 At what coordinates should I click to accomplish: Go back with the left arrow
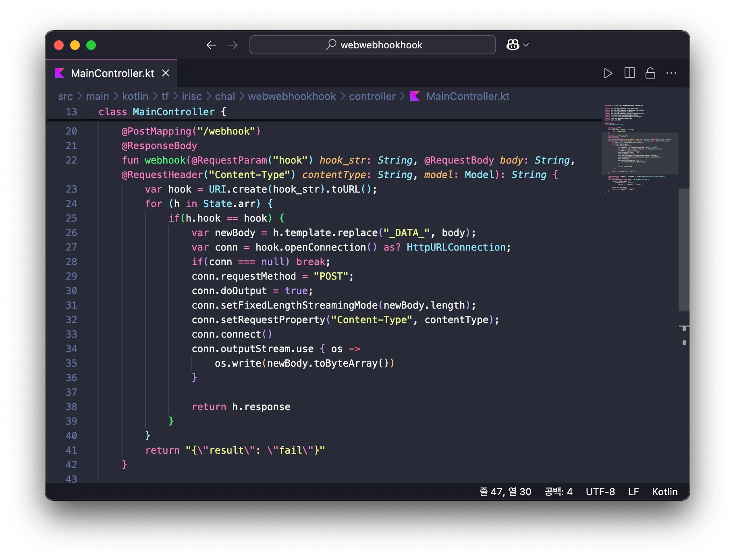click(x=212, y=45)
